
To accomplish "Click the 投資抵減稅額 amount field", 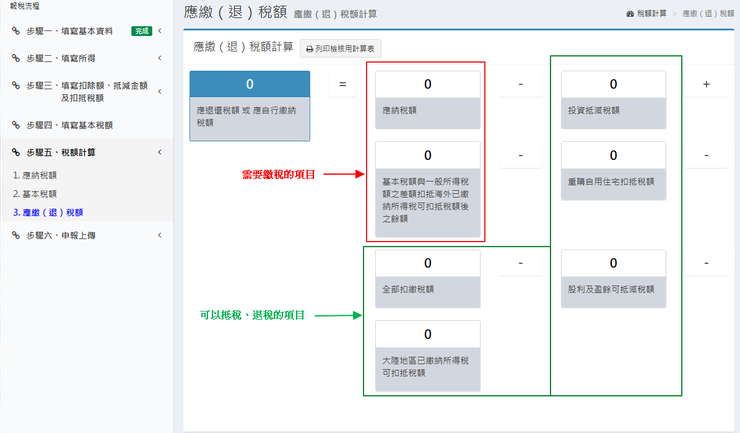I will (613, 85).
